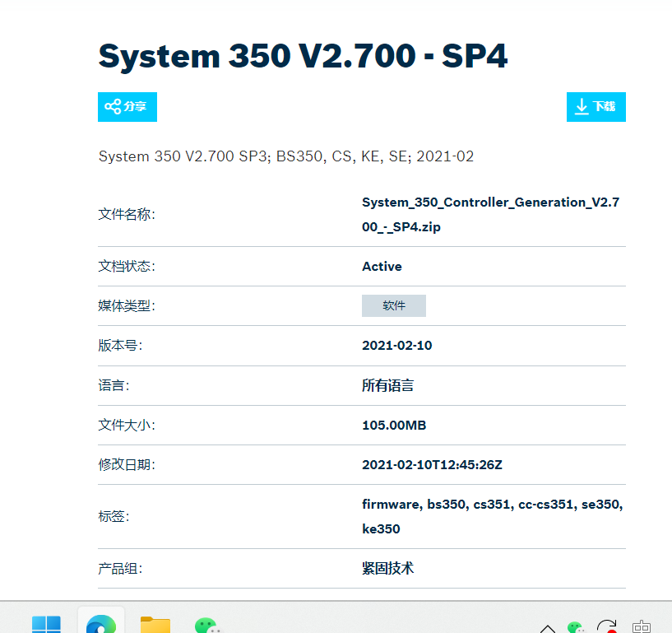This screenshot has height=633, width=672.
Task: Select the zip file name text
Action: tap(491, 215)
